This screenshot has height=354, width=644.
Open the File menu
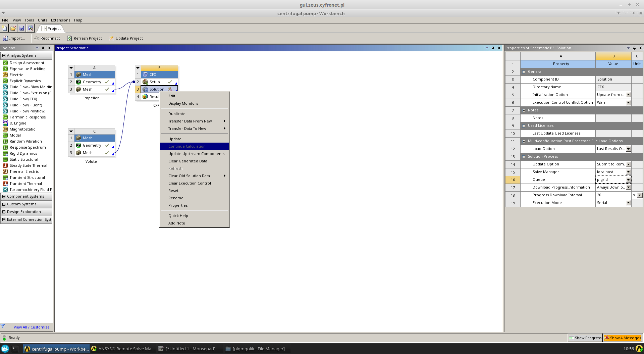pos(5,20)
